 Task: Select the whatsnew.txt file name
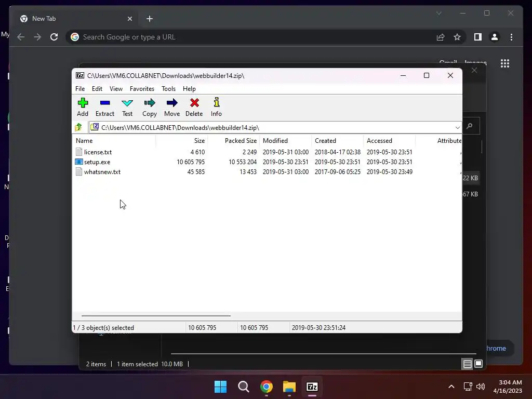coord(102,171)
